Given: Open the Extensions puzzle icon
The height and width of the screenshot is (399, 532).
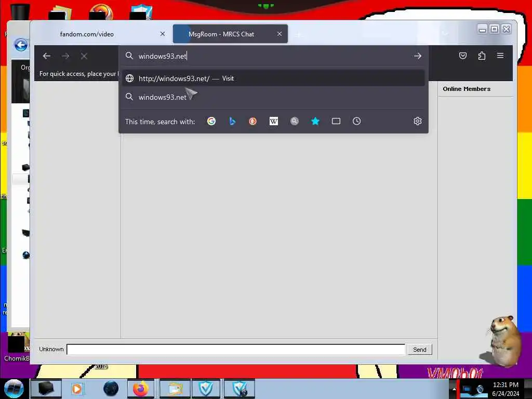Looking at the screenshot, I should pyautogui.click(x=482, y=56).
